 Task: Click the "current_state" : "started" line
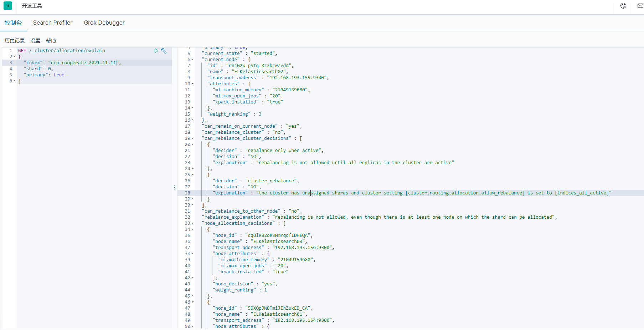239,54
